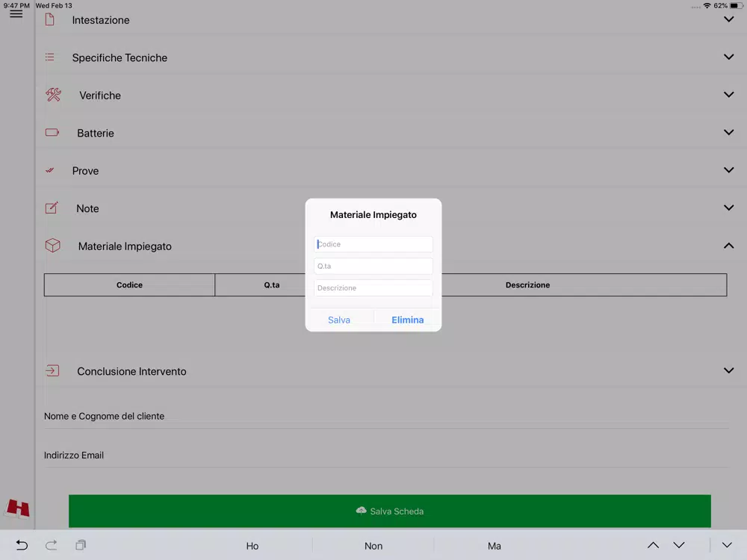Image resolution: width=747 pixels, height=560 pixels.
Task: Click the Prove section label
Action: click(85, 170)
